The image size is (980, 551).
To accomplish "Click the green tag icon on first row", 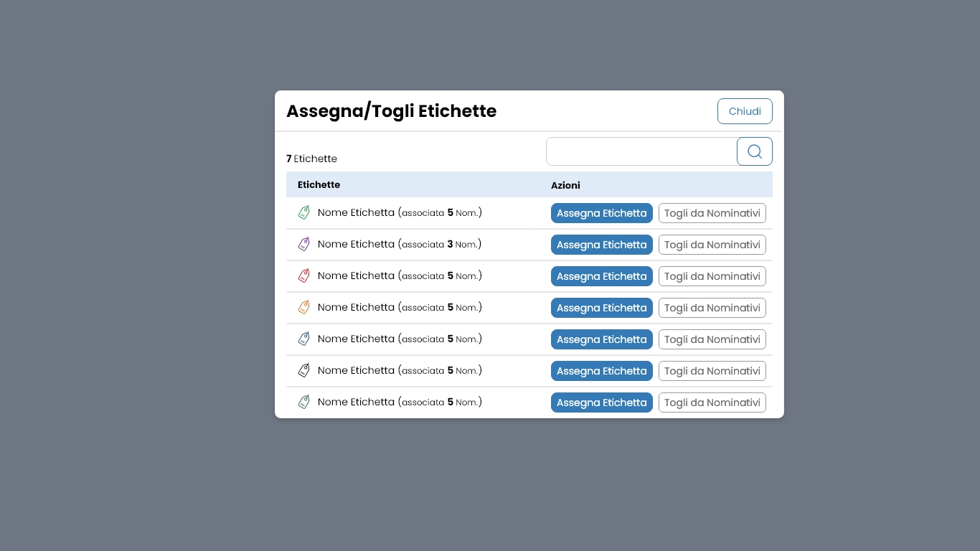I will pyautogui.click(x=303, y=212).
